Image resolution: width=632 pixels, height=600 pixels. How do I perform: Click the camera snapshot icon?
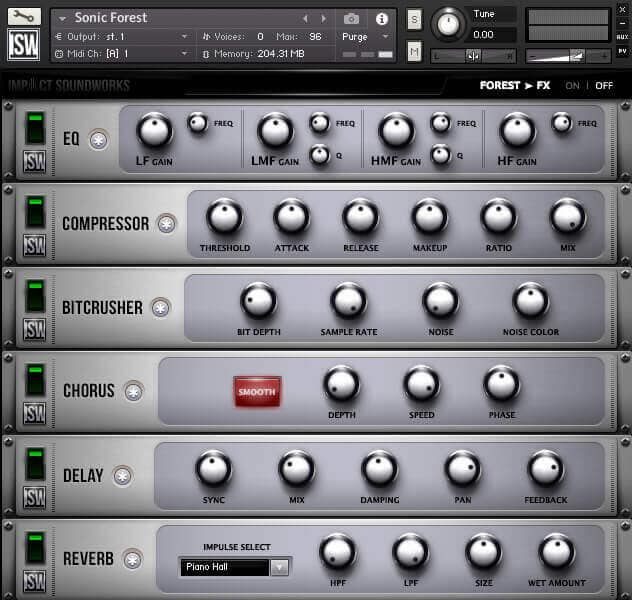(351, 18)
